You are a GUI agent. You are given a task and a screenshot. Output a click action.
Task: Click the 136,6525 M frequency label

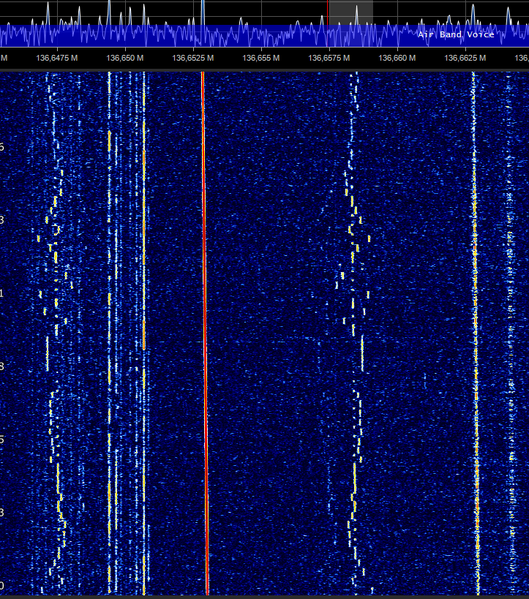coord(193,58)
